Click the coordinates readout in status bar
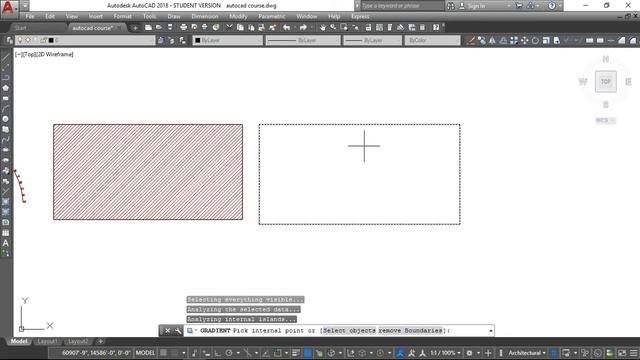The height and width of the screenshot is (360, 640). pos(96,353)
